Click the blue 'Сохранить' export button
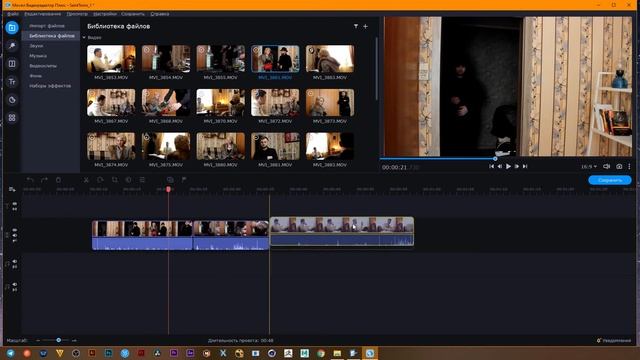 coord(610,180)
